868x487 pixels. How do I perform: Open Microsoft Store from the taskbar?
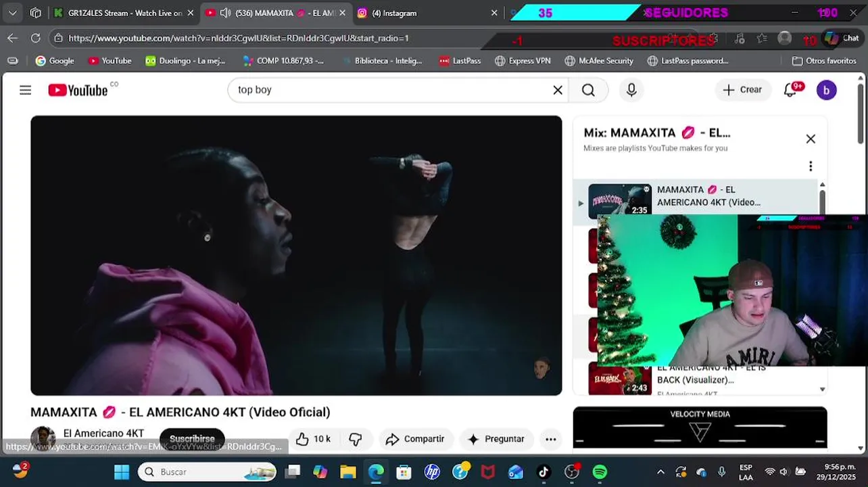pyautogui.click(x=404, y=471)
